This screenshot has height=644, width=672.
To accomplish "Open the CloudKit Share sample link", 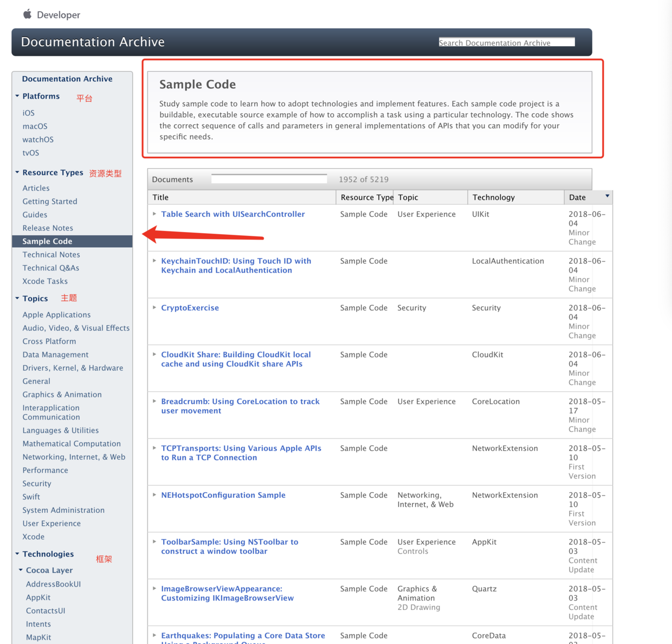I will tap(236, 359).
